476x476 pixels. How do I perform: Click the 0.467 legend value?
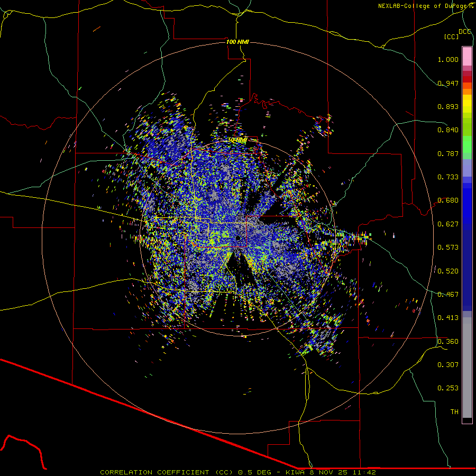click(448, 295)
